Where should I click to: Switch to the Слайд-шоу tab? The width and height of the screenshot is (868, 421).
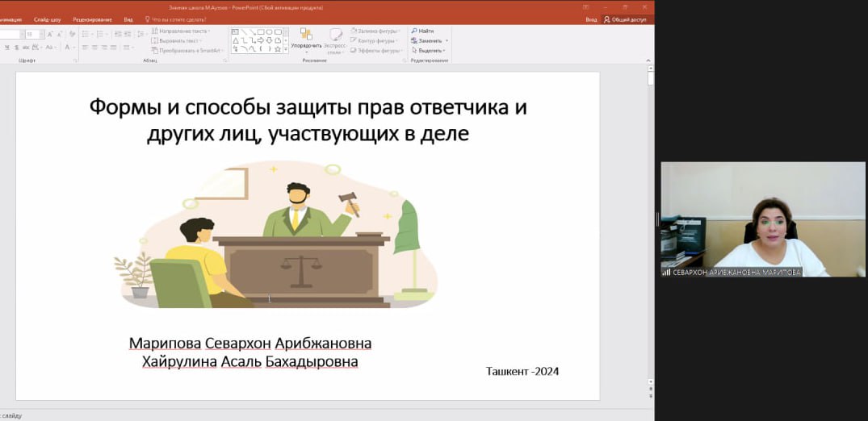coord(48,19)
